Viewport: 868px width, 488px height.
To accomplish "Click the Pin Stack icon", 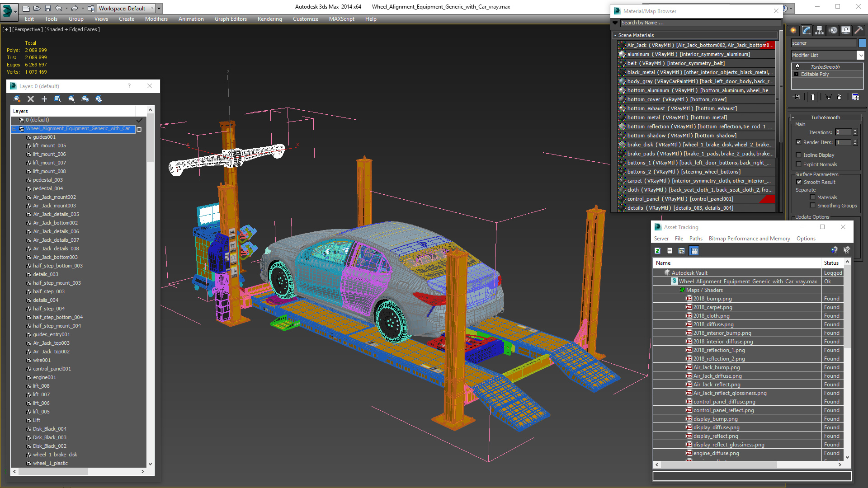I will pos(797,97).
